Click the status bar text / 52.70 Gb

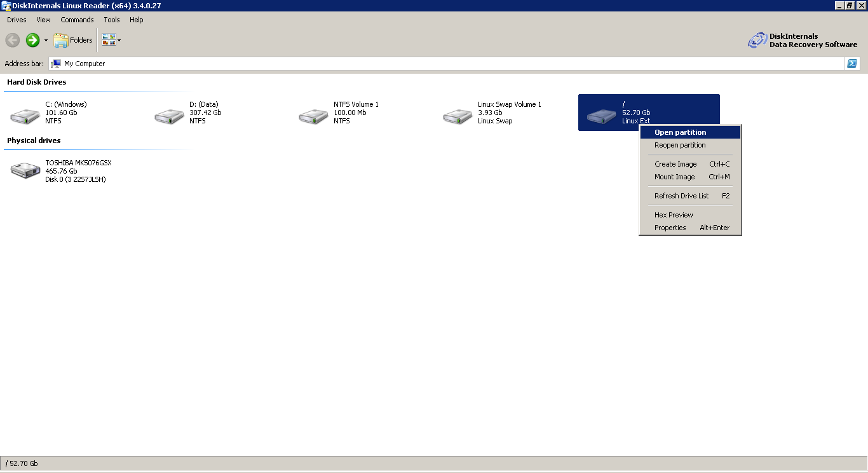(x=22, y=463)
